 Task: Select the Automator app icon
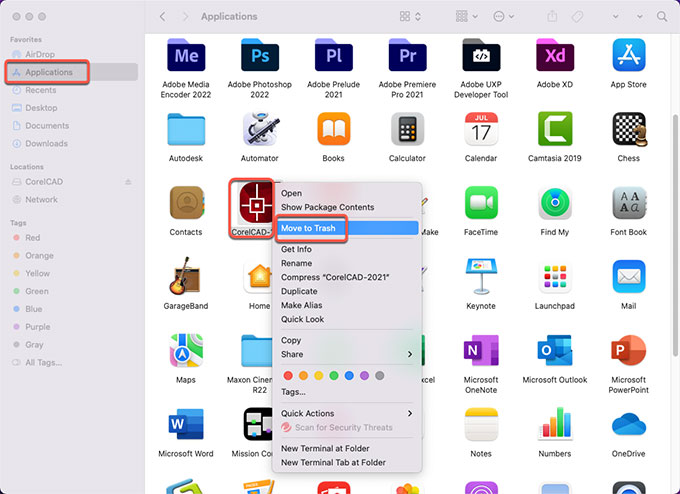(260, 129)
